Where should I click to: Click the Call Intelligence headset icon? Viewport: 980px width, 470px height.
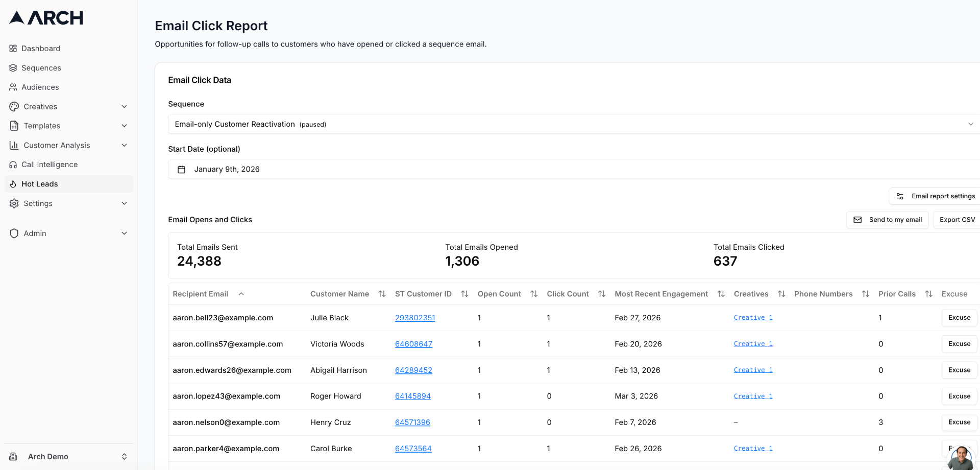pyautogui.click(x=13, y=165)
